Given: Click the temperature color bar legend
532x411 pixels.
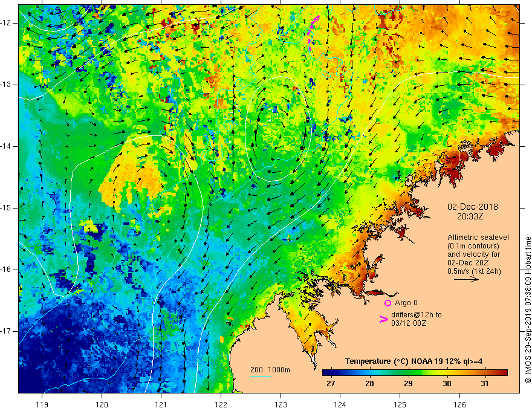Looking at the screenshot, I should pos(415,372).
